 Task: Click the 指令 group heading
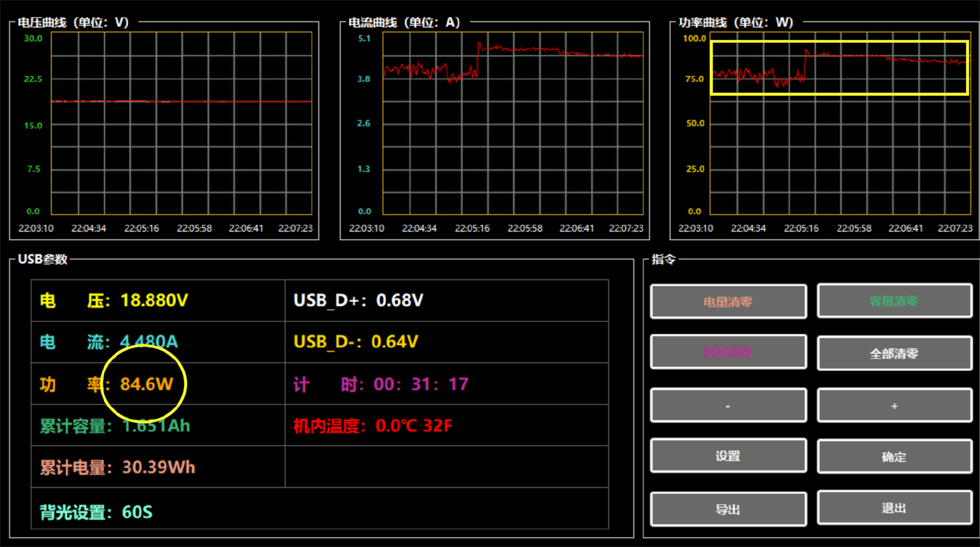[664, 259]
